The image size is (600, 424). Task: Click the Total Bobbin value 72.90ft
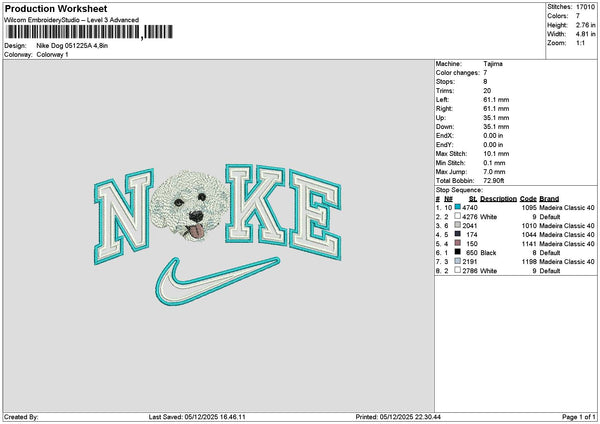pyautogui.click(x=494, y=181)
